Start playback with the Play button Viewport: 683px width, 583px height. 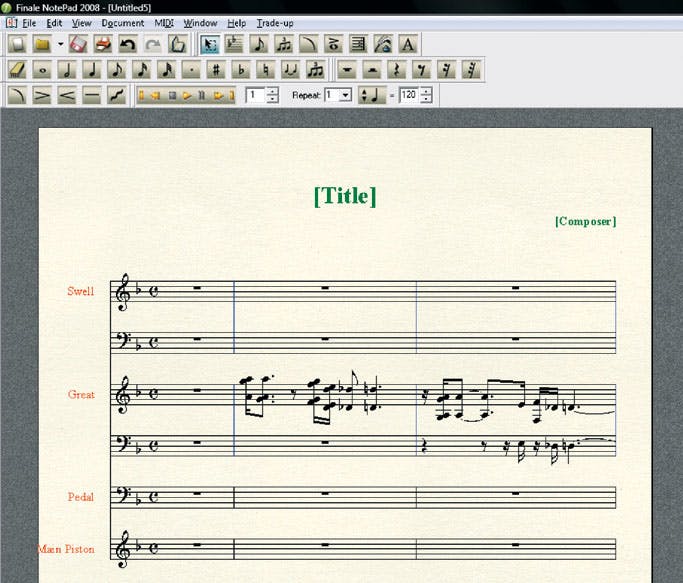187,95
